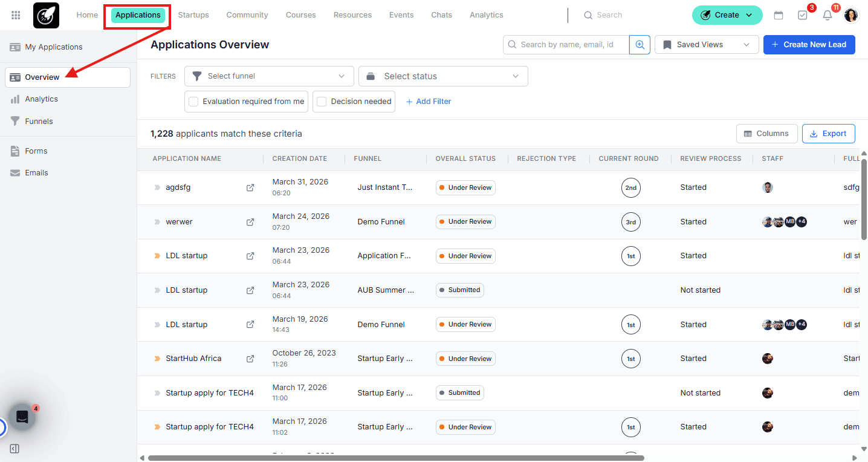The image size is (868, 462).
Task: Click the Application Name column header
Action: tap(187, 158)
